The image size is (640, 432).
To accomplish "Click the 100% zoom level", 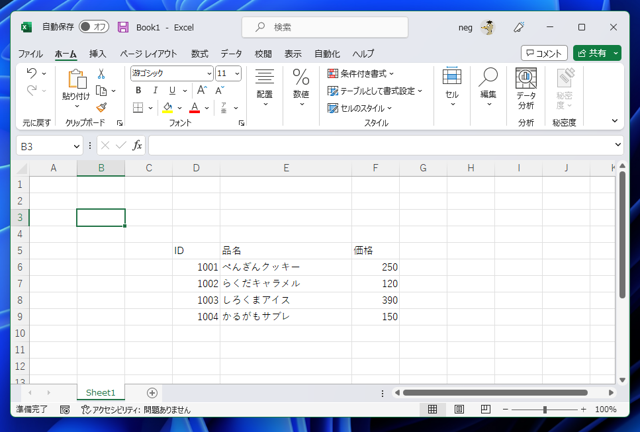I will 605,409.
